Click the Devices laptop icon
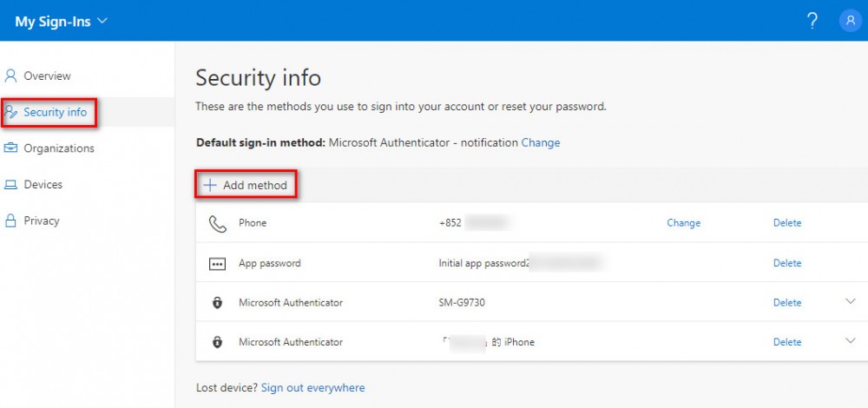Viewport: 868px width, 408px height. pos(10,184)
